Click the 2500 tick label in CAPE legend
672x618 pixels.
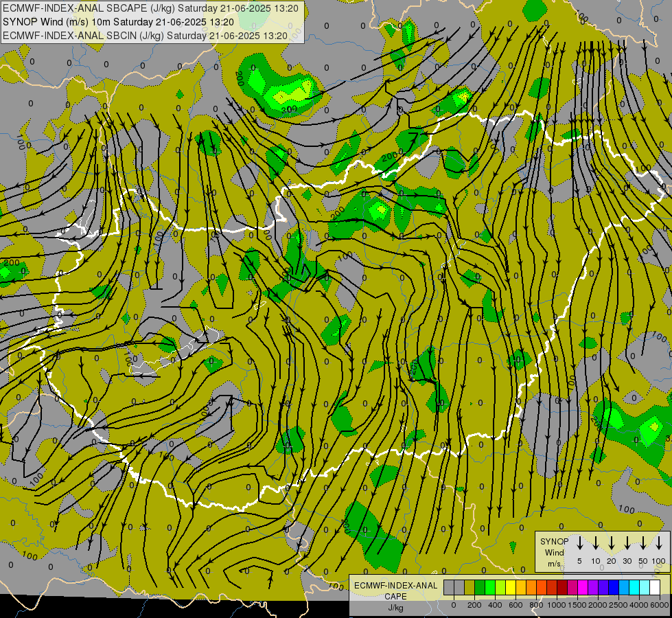pyautogui.click(x=618, y=605)
